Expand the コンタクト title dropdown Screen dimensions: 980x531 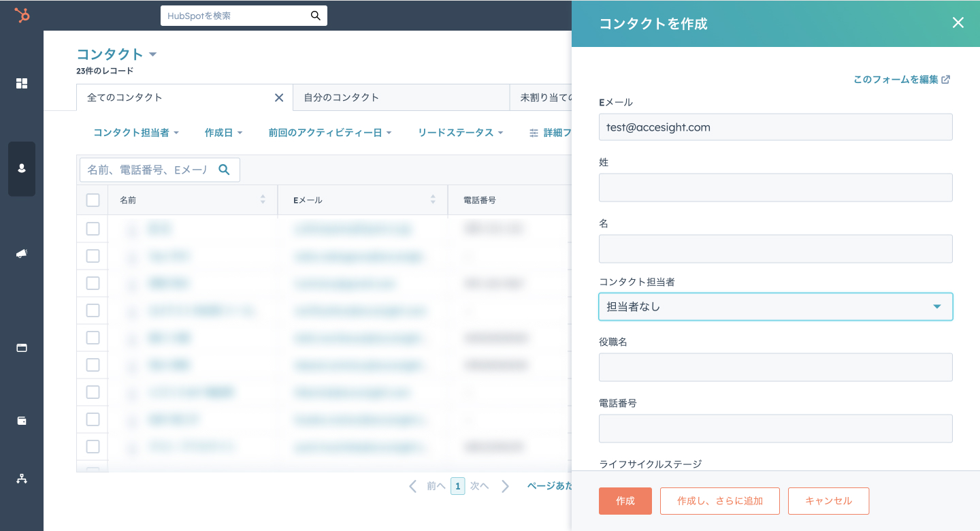[116, 54]
